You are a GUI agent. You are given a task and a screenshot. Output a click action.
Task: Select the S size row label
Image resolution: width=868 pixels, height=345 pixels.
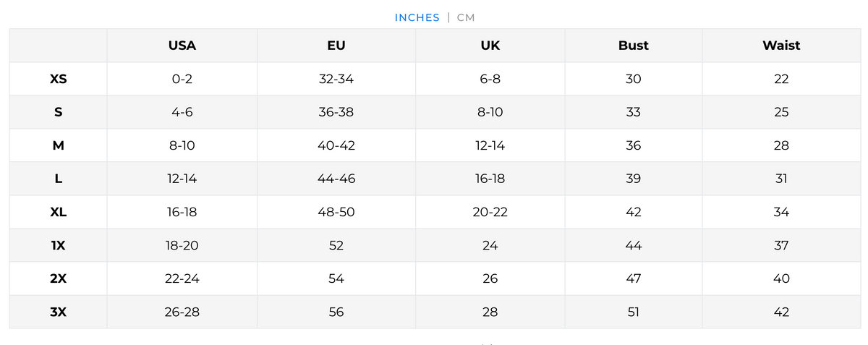[59, 112]
